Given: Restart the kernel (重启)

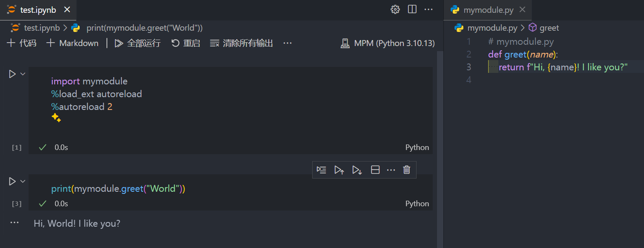Looking at the screenshot, I should [x=186, y=43].
